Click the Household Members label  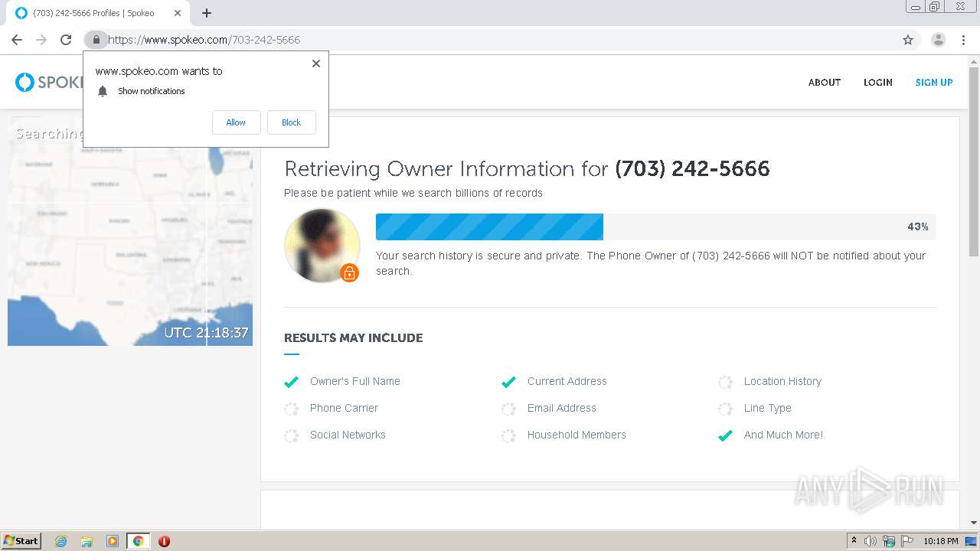click(577, 435)
